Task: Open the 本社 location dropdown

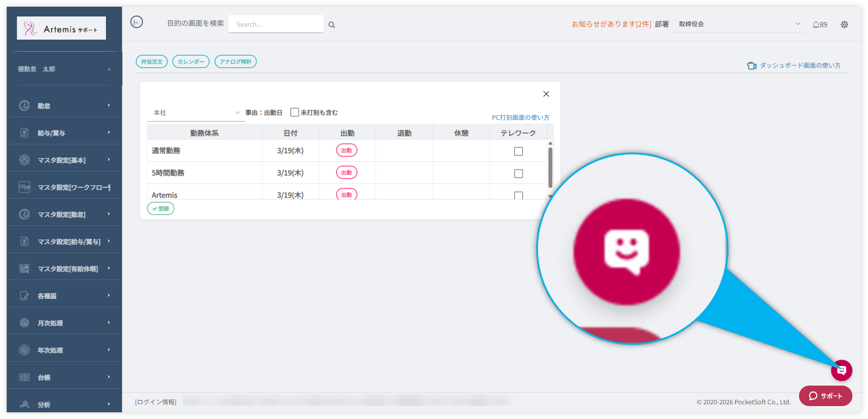Action: click(196, 113)
